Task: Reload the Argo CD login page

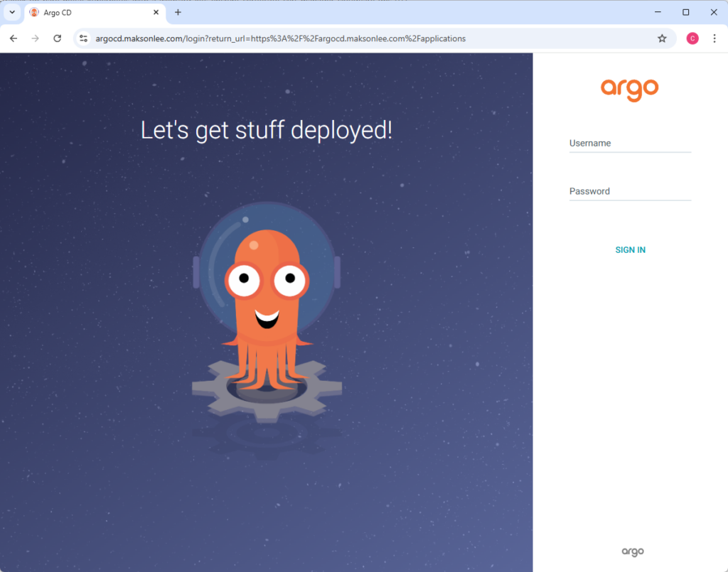Action: [58, 38]
